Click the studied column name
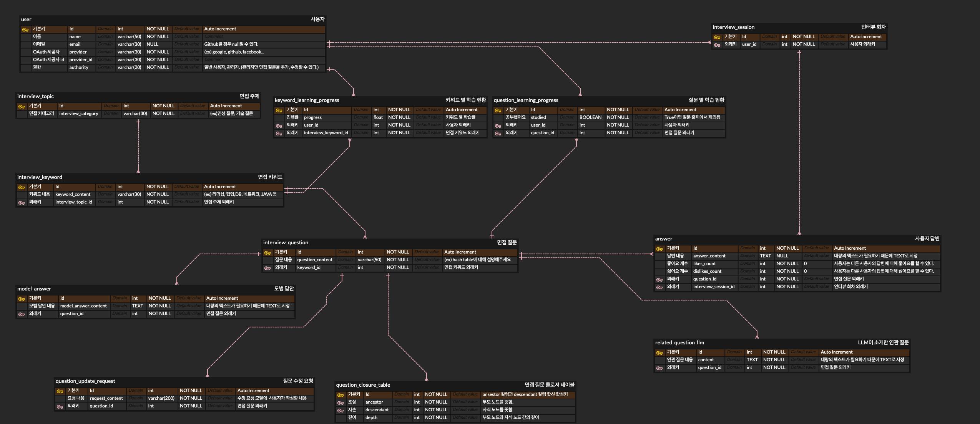 pyautogui.click(x=538, y=117)
